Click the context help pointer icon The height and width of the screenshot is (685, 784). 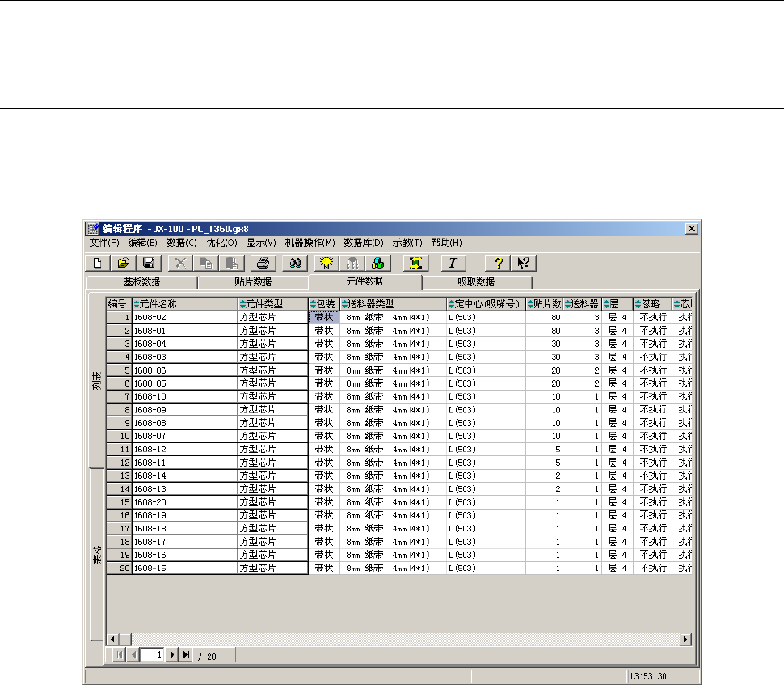point(523,263)
